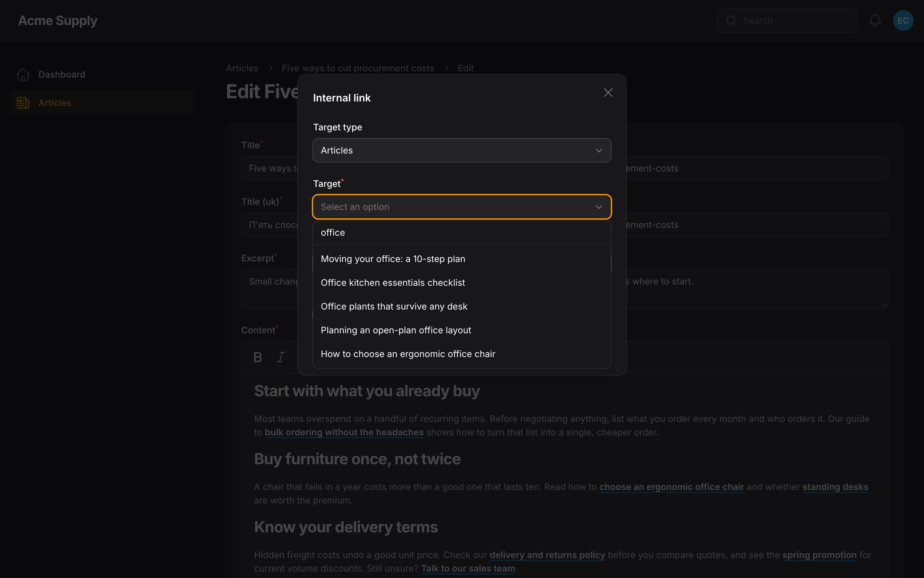Click the 'Buy furniture once, not twice' heading
Screen dimensions: 924x578
357,459
